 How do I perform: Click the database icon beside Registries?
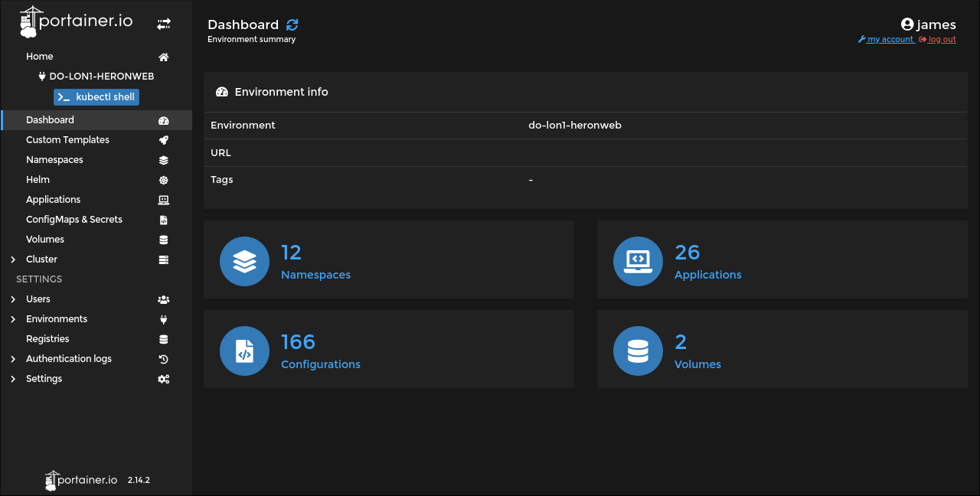(x=163, y=339)
